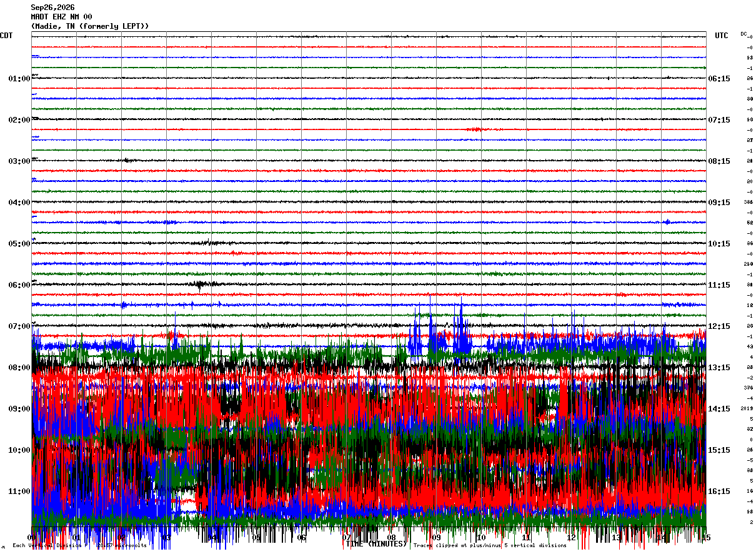Select the 07:00 CDT row label
This screenshot has width=756, height=554.
[x=19, y=326]
